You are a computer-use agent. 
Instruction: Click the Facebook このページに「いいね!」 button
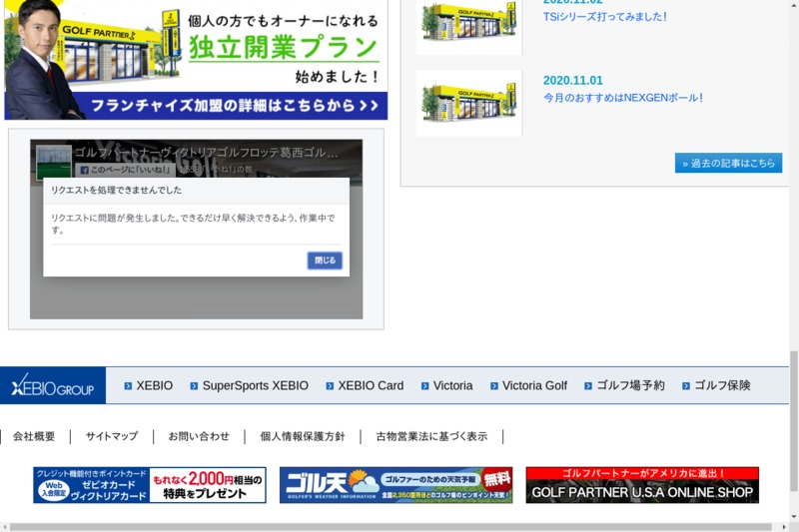(x=126, y=170)
